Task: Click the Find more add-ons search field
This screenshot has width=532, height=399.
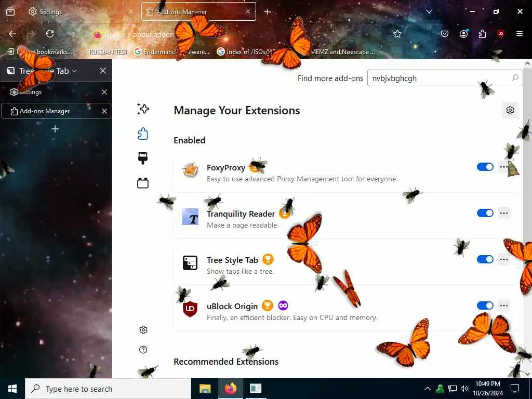Action: 445,78
